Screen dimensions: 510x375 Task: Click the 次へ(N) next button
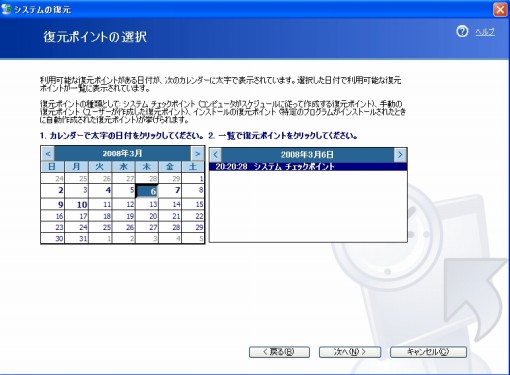coord(350,352)
